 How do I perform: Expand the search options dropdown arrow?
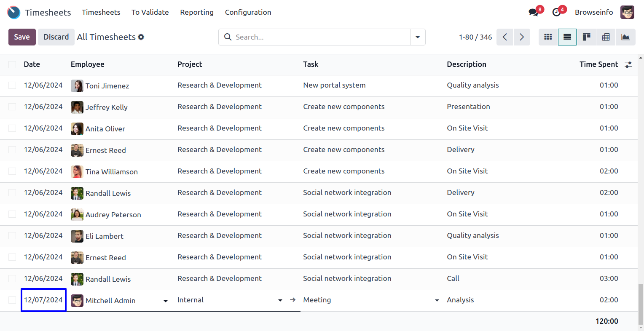[418, 37]
